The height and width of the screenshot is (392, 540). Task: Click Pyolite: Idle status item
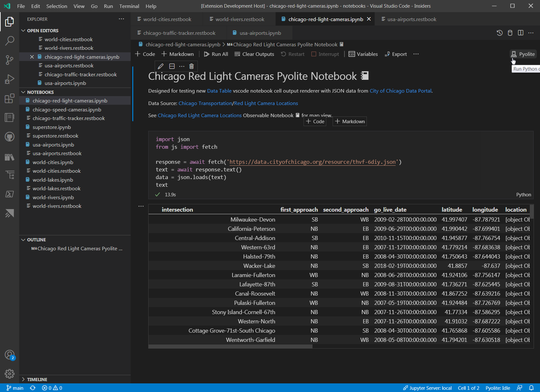pos(498,388)
